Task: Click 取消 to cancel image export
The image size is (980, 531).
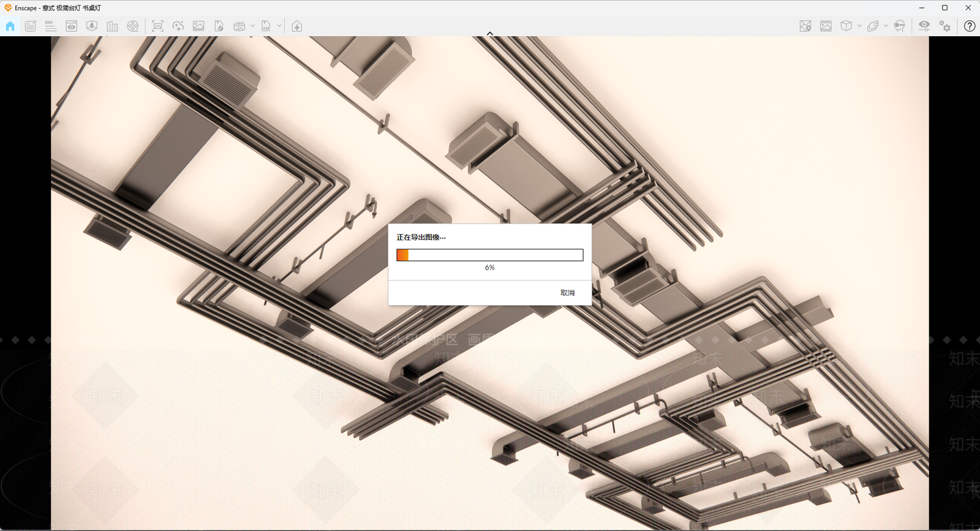Action: click(567, 293)
